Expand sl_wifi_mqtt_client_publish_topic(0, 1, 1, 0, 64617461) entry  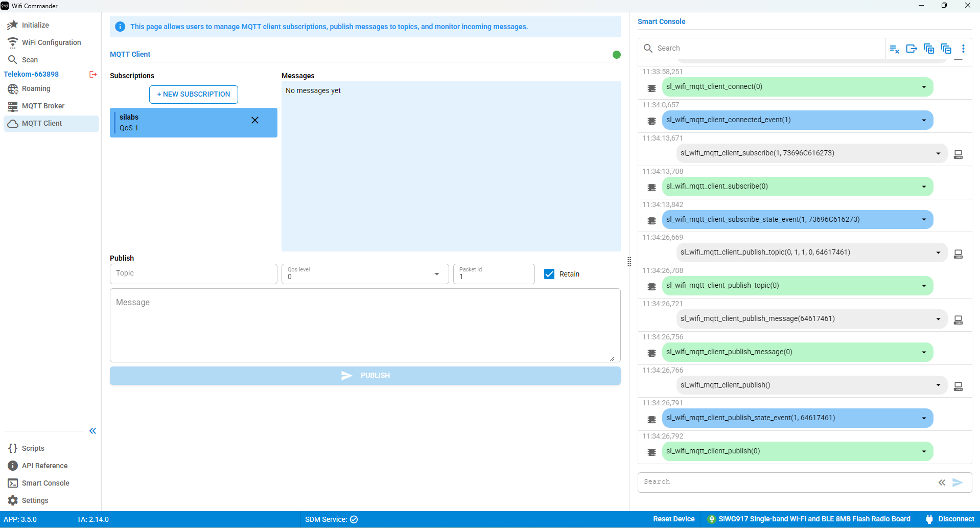[x=938, y=252]
